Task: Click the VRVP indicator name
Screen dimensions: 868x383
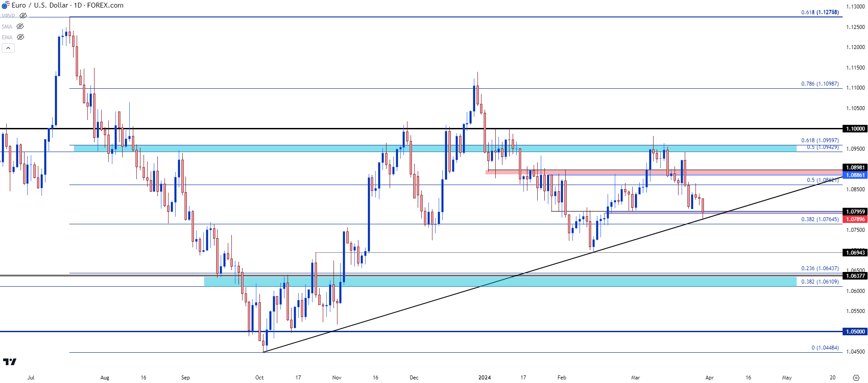Action: 8,16
